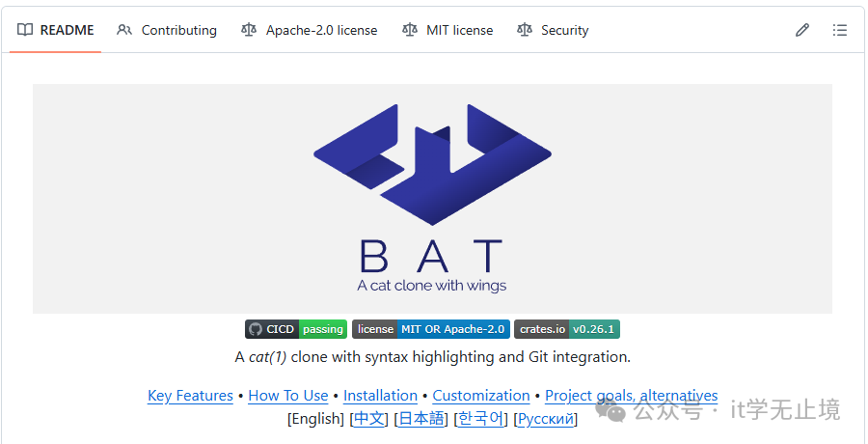
Task: Open the crates.io v0.26.1 badge
Action: 567,329
